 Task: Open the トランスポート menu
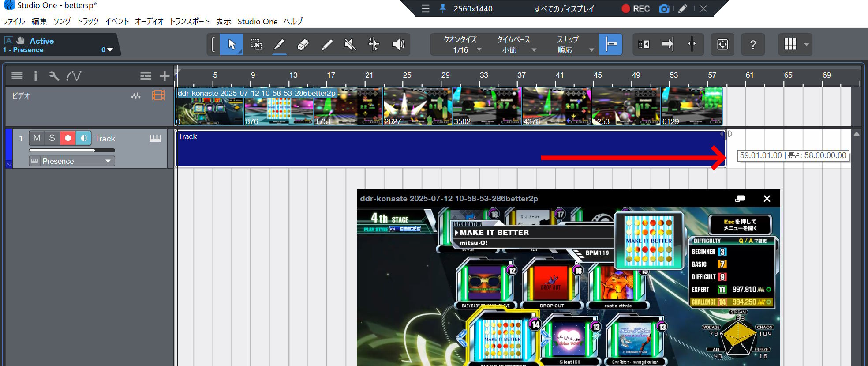click(190, 21)
